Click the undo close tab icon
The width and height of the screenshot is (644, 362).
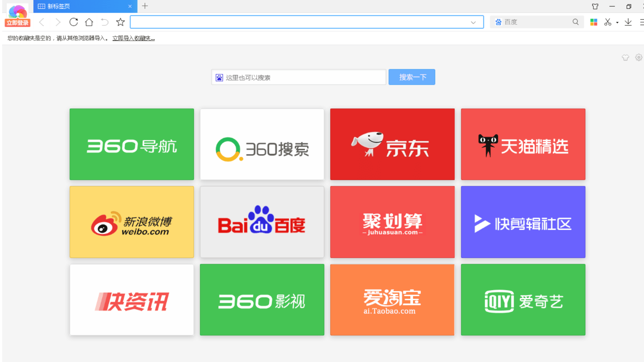(105, 22)
